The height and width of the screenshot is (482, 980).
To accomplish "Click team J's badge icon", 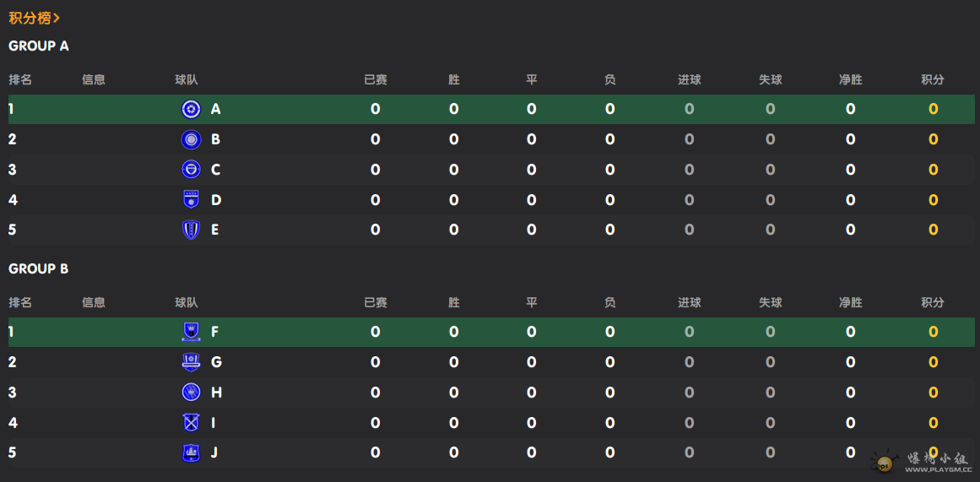I will pyautogui.click(x=192, y=452).
